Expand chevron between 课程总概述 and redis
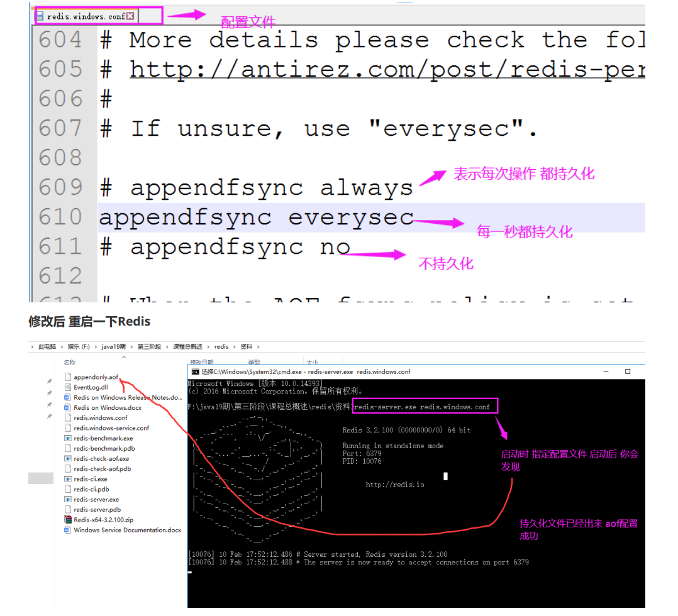The height and width of the screenshot is (616, 678). [x=208, y=347]
